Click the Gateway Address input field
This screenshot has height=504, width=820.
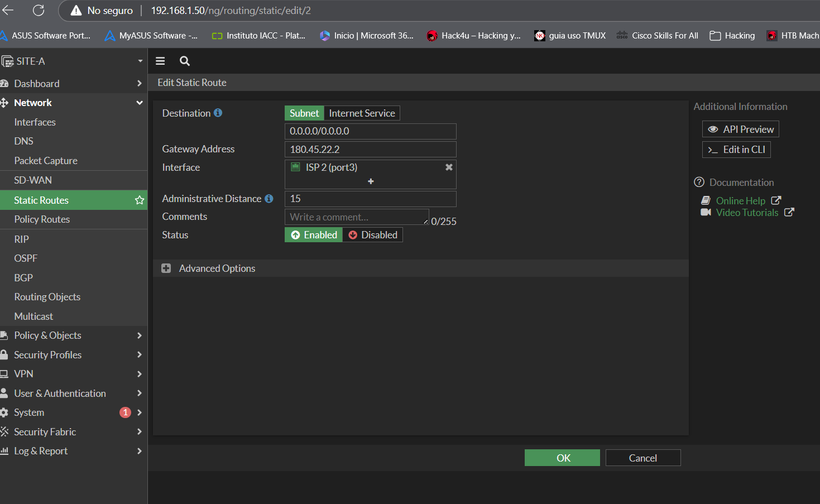coord(370,150)
